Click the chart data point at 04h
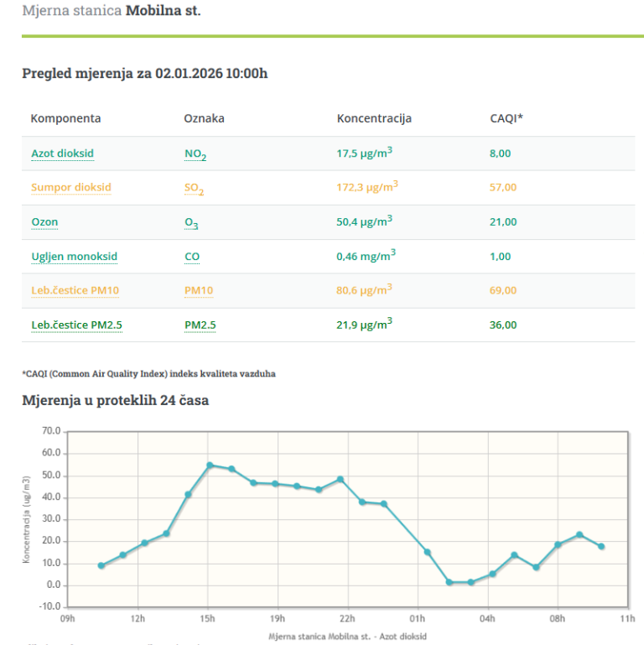The image size is (644, 645). 492,574
